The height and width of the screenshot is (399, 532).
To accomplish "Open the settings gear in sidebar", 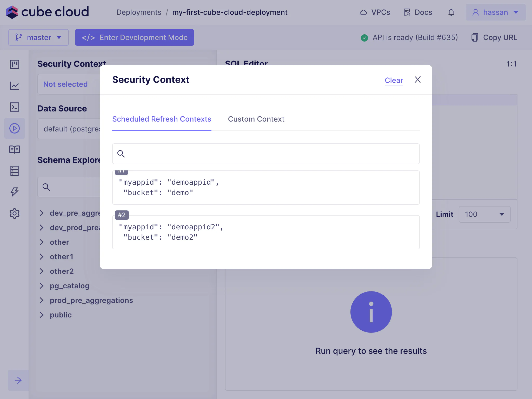I will pos(15,214).
